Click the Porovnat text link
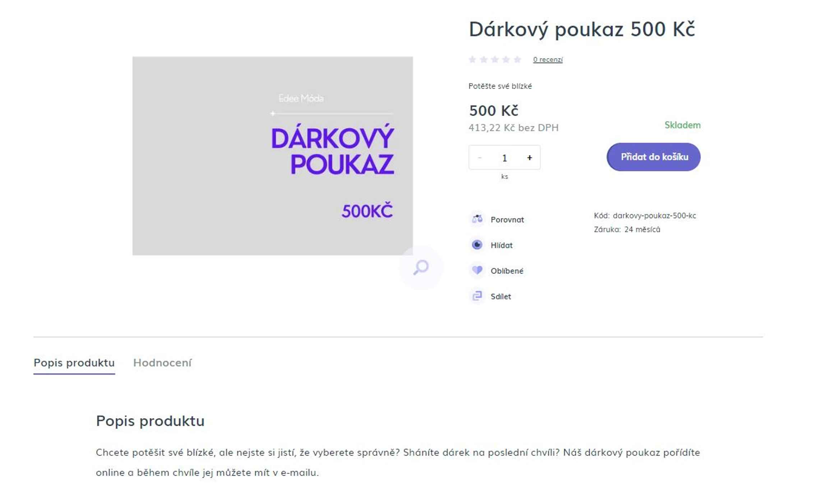 click(507, 220)
